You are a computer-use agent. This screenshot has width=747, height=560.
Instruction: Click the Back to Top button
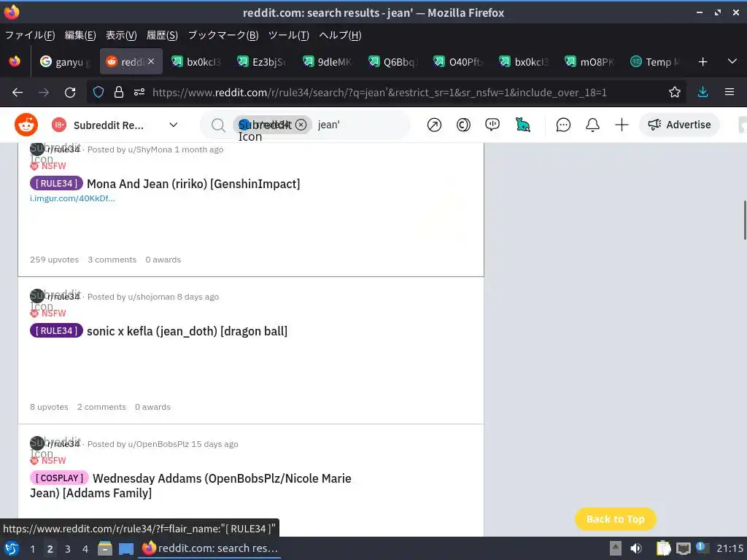click(616, 519)
